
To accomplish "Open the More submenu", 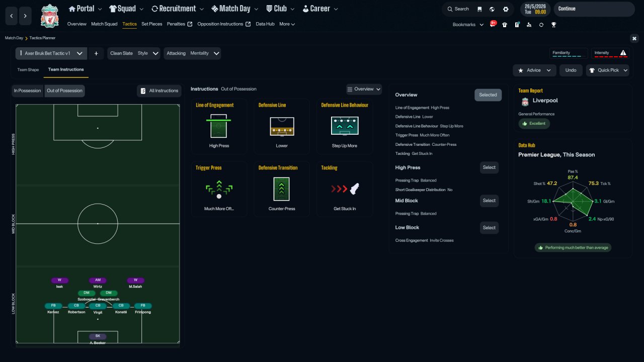I will pos(287,24).
